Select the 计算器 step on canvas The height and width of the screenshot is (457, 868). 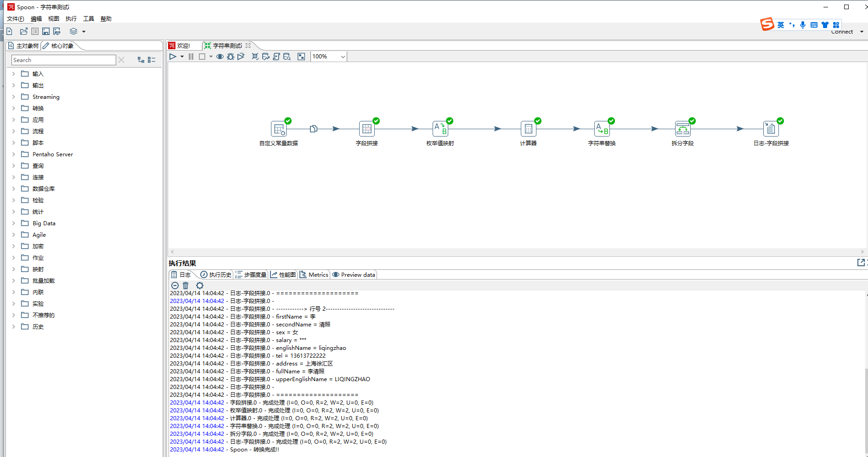point(528,129)
